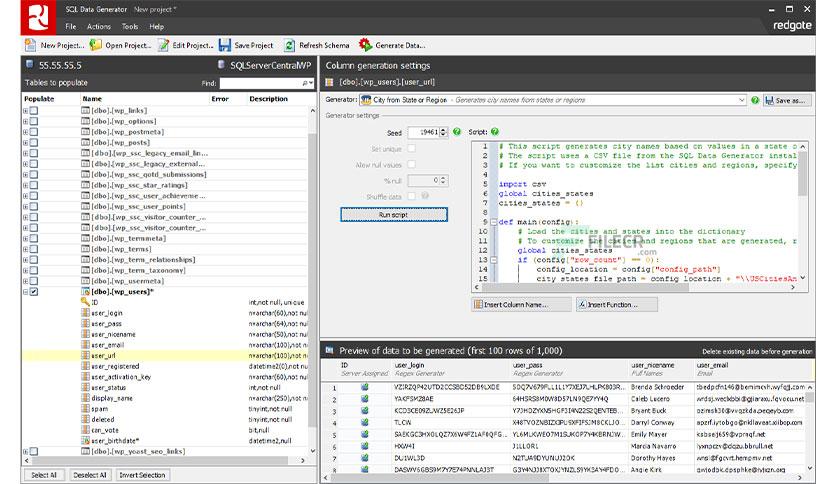Click the Generate Data gear icon
Screen dimensions: 836x484
366,45
